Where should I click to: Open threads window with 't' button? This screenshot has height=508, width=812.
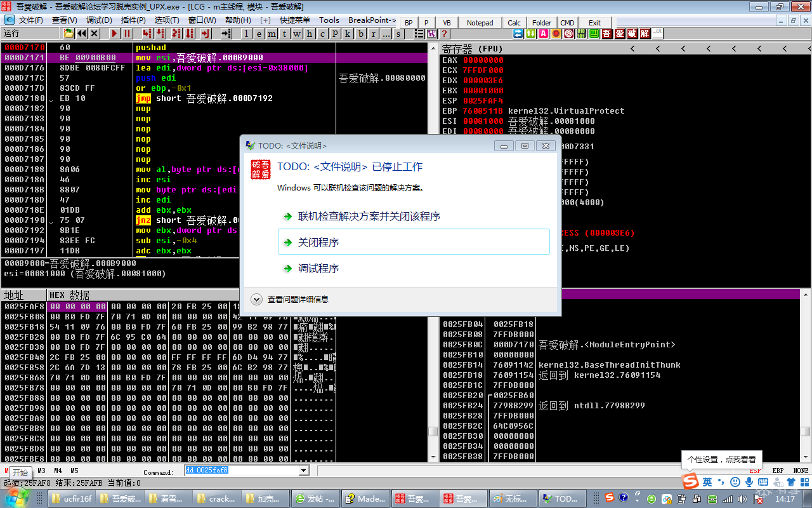point(284,34)
